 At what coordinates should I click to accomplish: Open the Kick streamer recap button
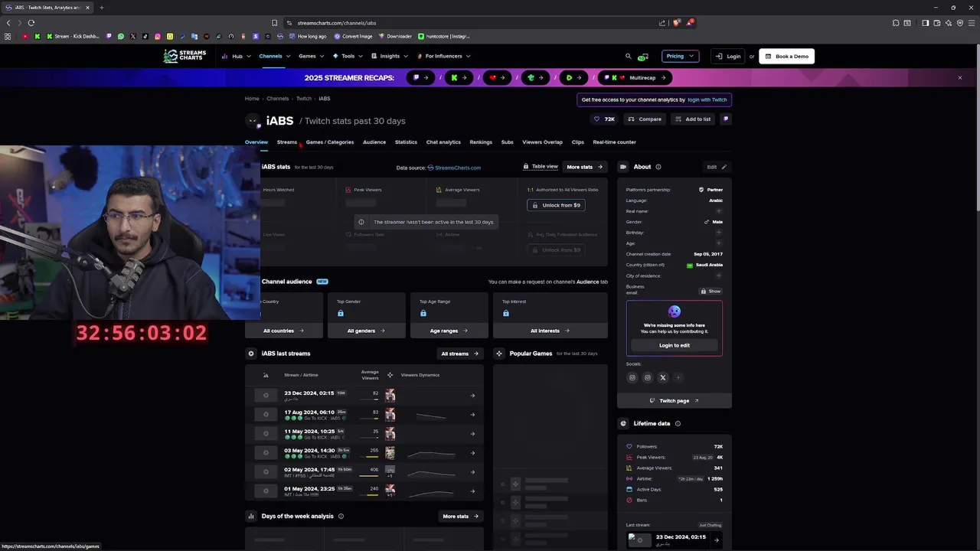pos(459,77)
